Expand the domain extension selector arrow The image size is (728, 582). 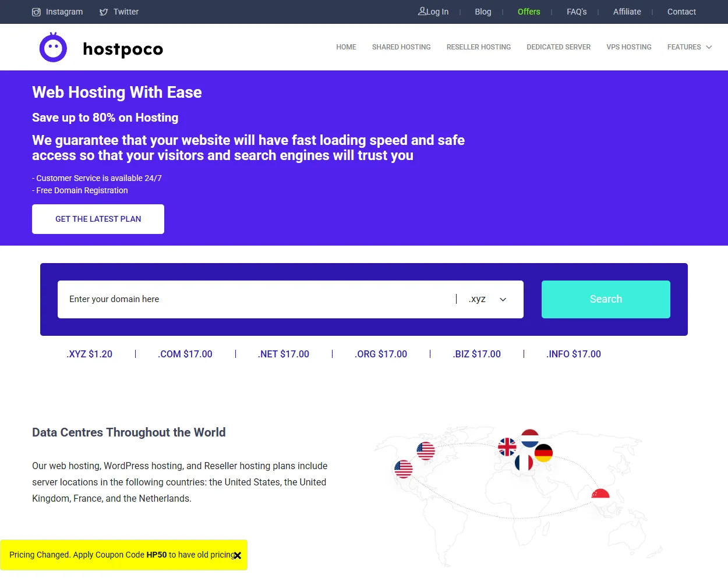click(x=502, y=299)
